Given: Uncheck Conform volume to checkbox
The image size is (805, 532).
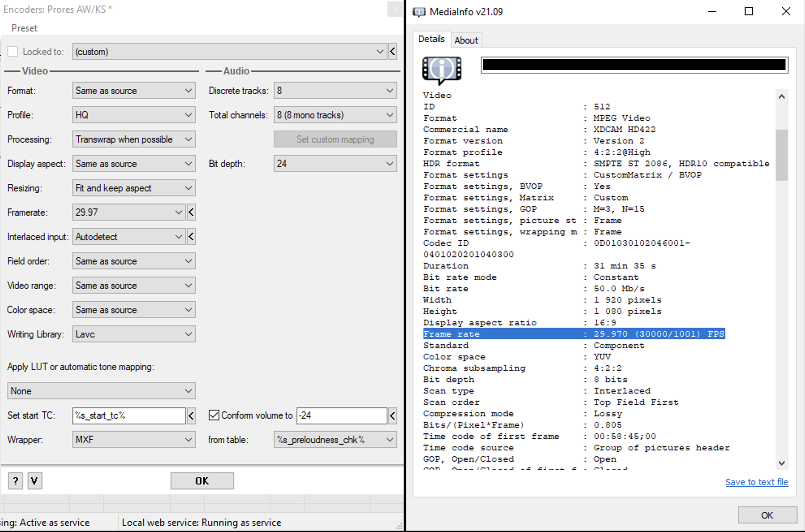Looking at the screenshot, I should pos(214,415).
